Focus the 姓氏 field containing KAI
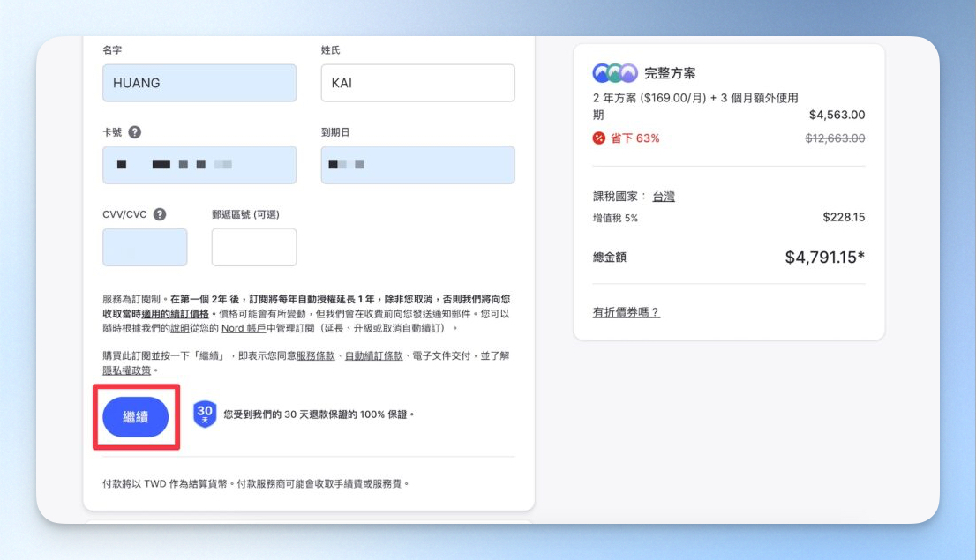This screenshot has width=976, height=560. point(417,83)
